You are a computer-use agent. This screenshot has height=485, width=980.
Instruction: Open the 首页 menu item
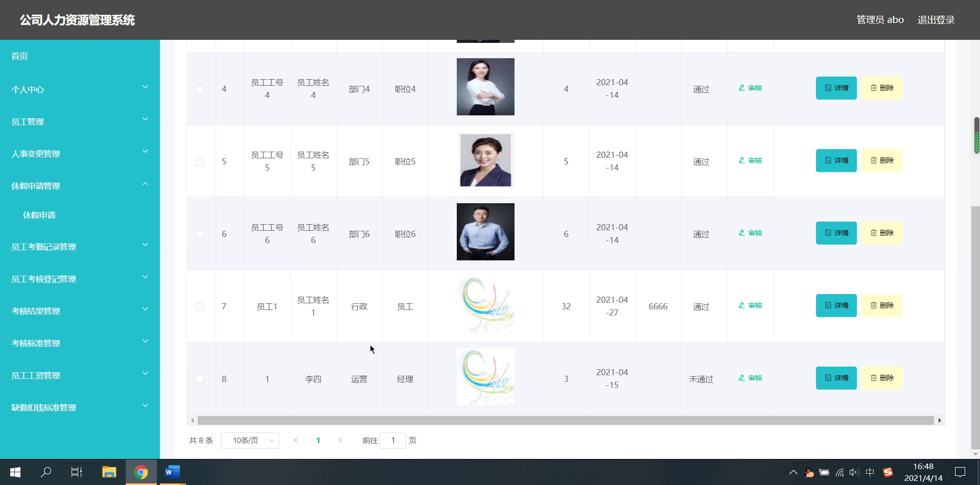click(x=80, y=56)
